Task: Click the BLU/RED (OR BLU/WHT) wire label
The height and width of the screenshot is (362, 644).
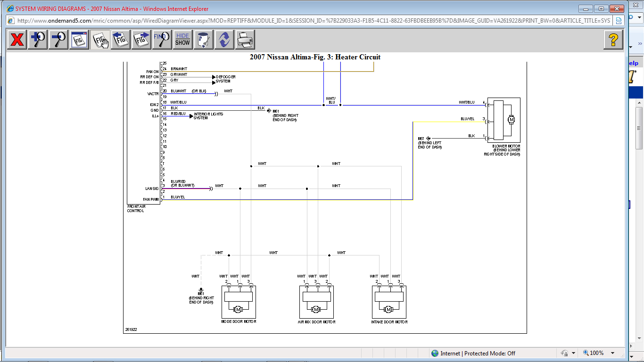Action: [x=182, y=183]
